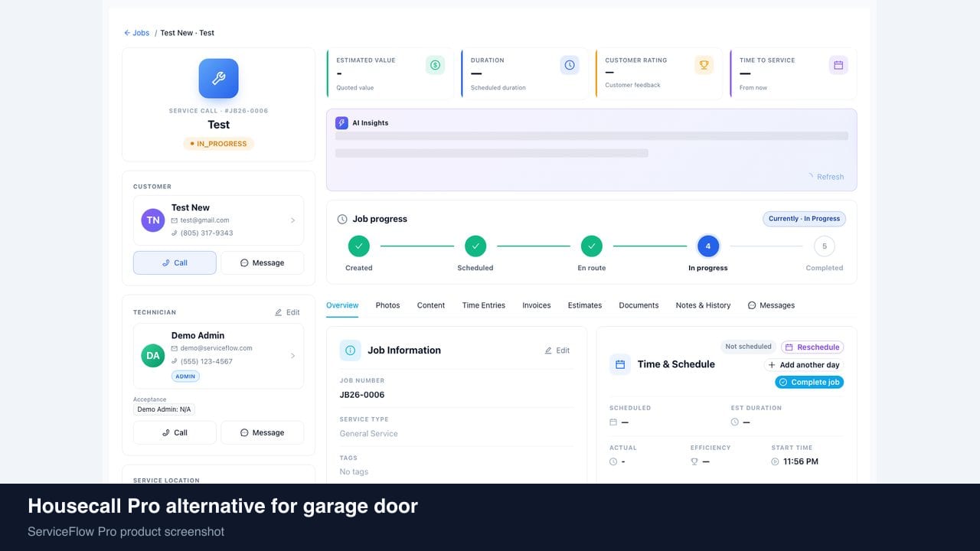The width and height of the screenshot is (980, 551).
Task: Select step 4 In progress circle
Action: 708,246
